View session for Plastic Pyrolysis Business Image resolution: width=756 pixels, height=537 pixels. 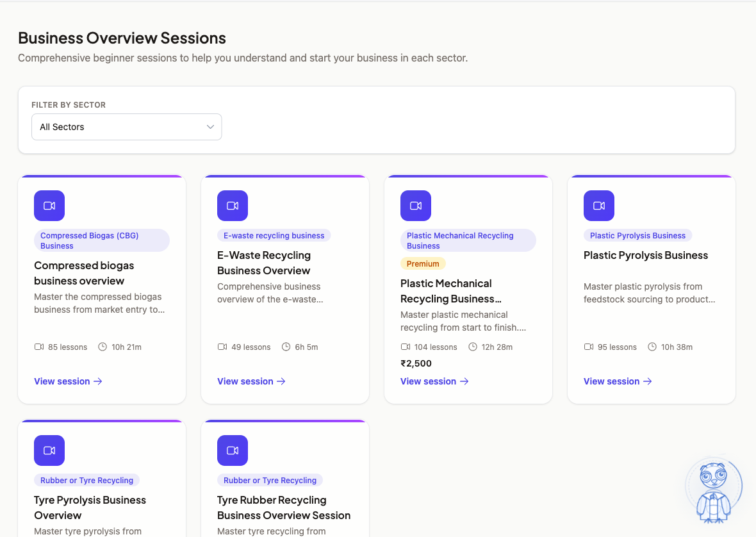[x=618, y=381]
